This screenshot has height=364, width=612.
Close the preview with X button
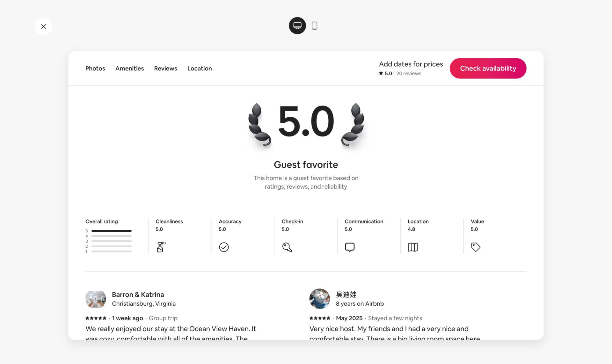[x=43, y=26]
